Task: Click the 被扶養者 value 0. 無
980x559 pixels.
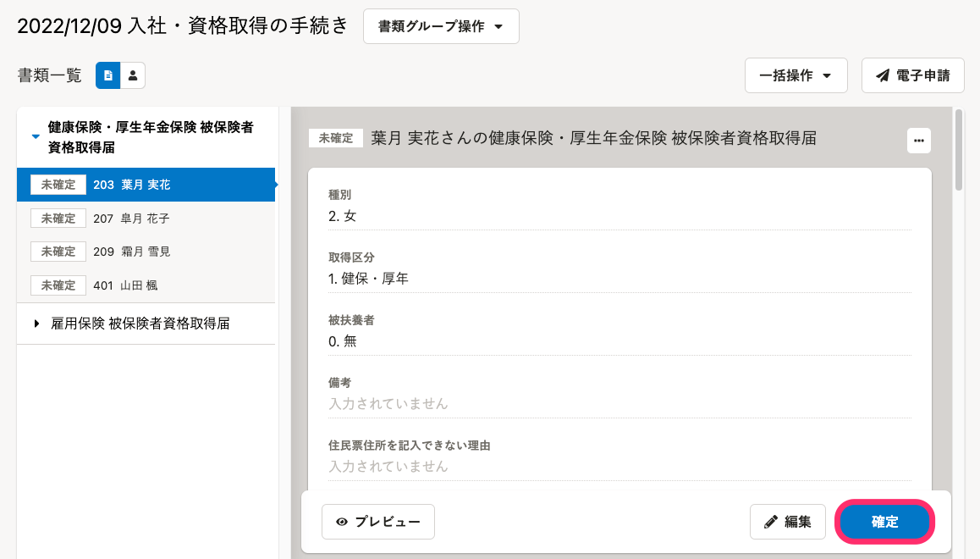Action: pos(343,341)
